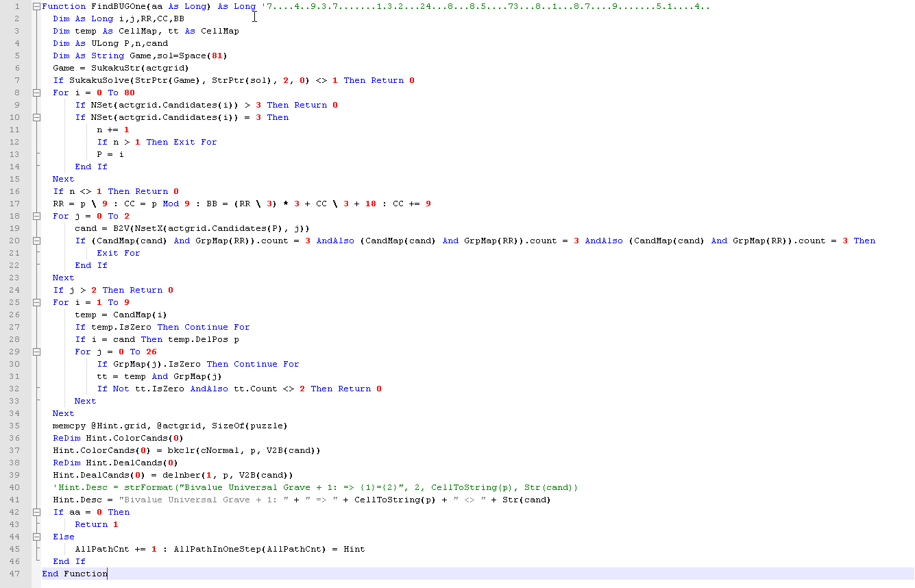This screenshot has width=915, height=588.
Task: Click '.count = 3 Then' at the end of line 20
Action: tap(834, 241)
